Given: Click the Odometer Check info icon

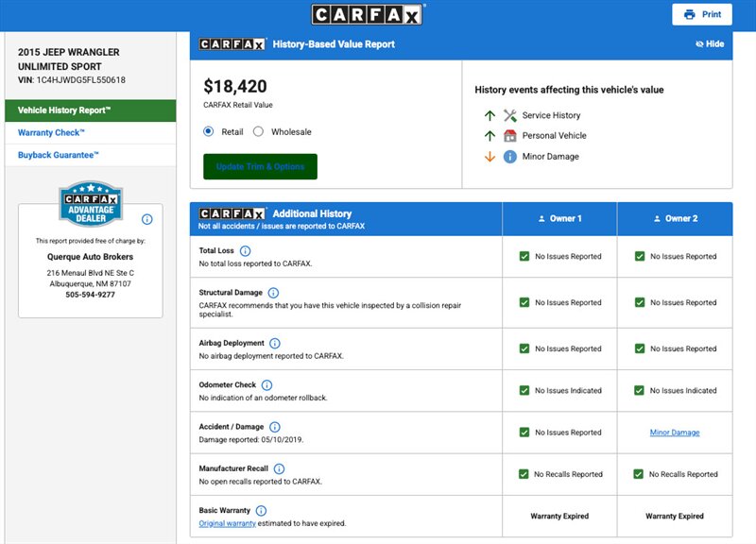Looking at the screenshot, I should [x=266, y=385].
